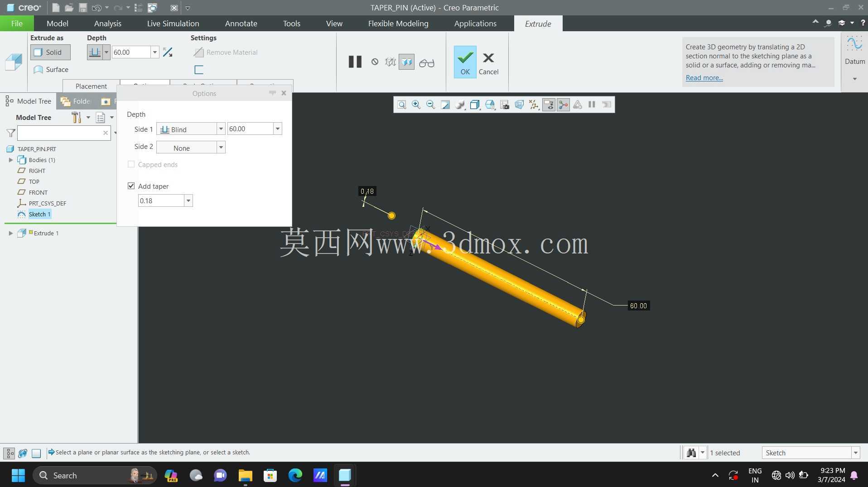Image resolution: width=868 pixels, height=487 pixels.
Task: Click the Model Tree Settings hammer icon
Action: pos(76,118)
